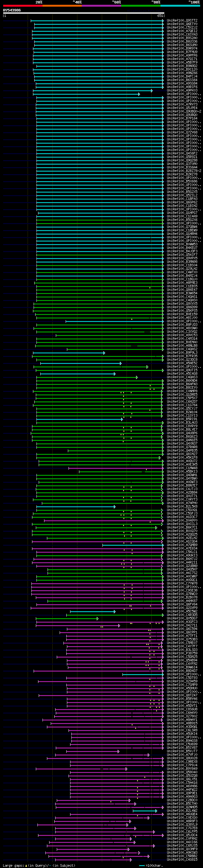Select hit UniRef100_Q5JPE4
Screen dimensions: 203x868
182,108
